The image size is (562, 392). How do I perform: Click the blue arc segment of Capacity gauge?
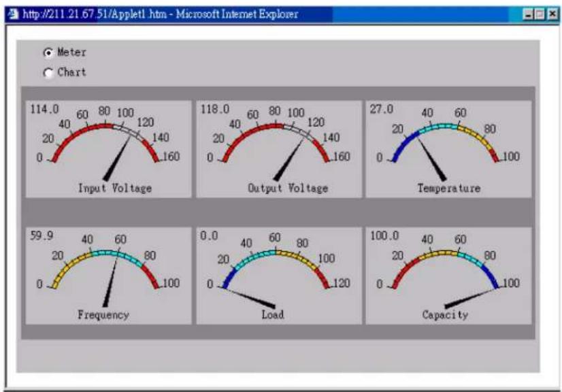click(491, 276)
